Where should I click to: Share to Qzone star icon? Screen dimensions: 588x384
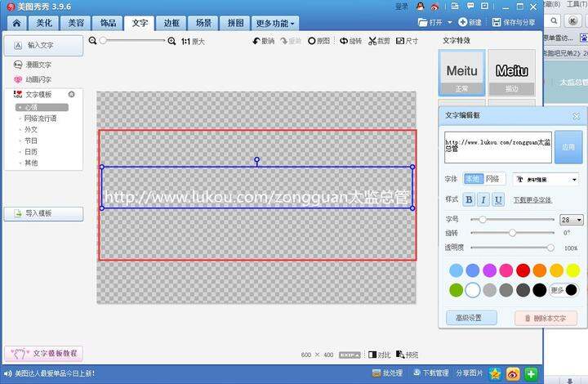coord(496,373)
